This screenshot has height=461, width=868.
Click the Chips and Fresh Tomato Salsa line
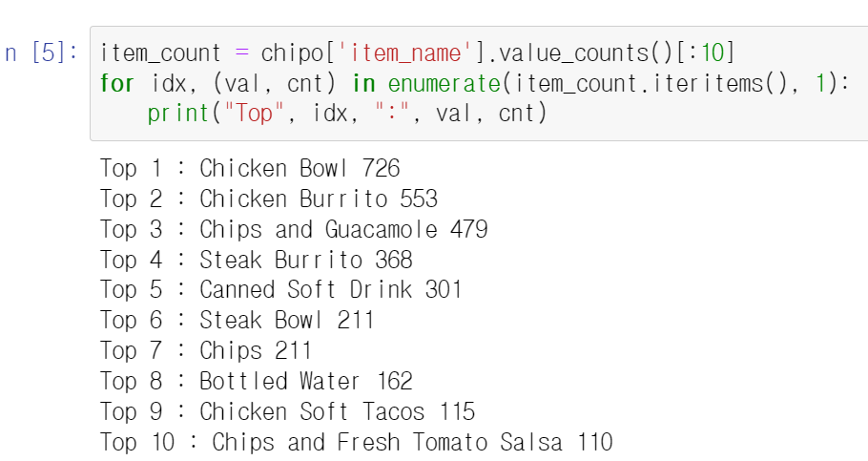(357, 442)
